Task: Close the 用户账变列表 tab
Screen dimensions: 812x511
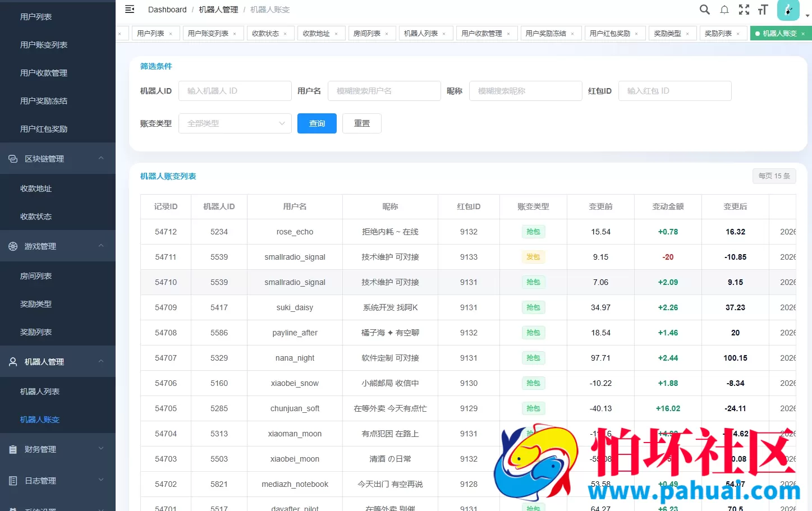Action: (235, 34)
